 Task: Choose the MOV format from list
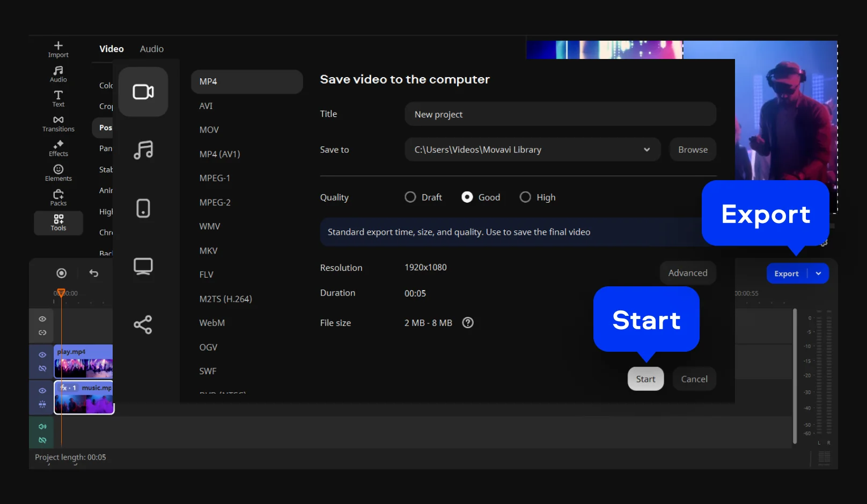click(209, 130)
